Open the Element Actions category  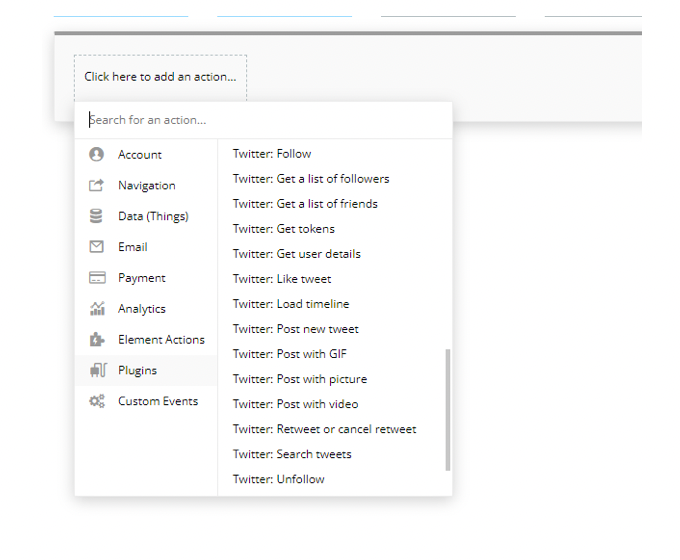[x=146, y=339]
